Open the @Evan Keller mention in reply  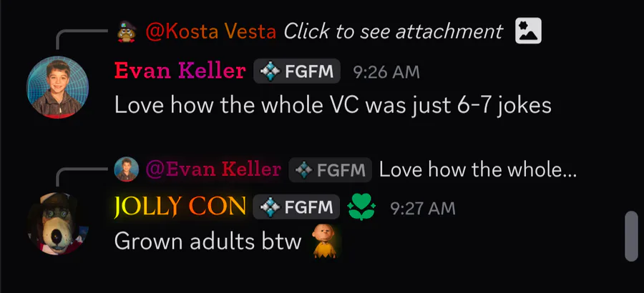(213, 169)
